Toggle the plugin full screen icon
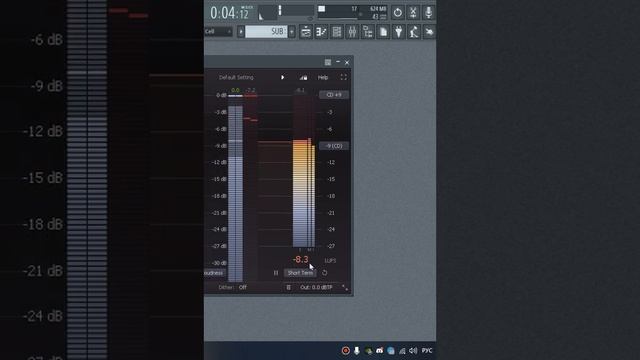The image size is (640, 360). (344, 77)
